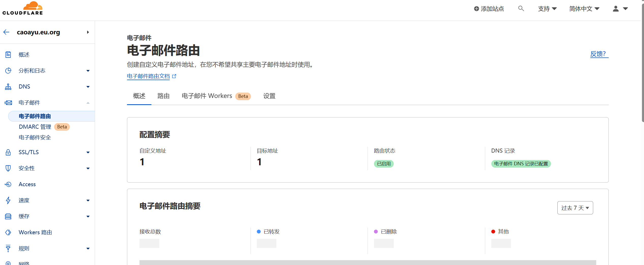Open the account menu dropdown arrow
The height and width of the screenshot is (265, 644).
[625, 9]
